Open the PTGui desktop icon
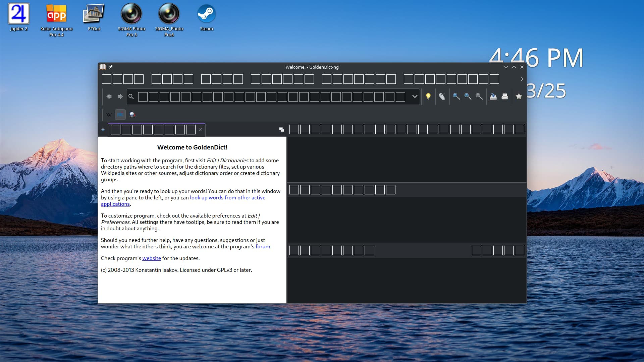Viewport: 644px width, 362px height. point(94,17)
